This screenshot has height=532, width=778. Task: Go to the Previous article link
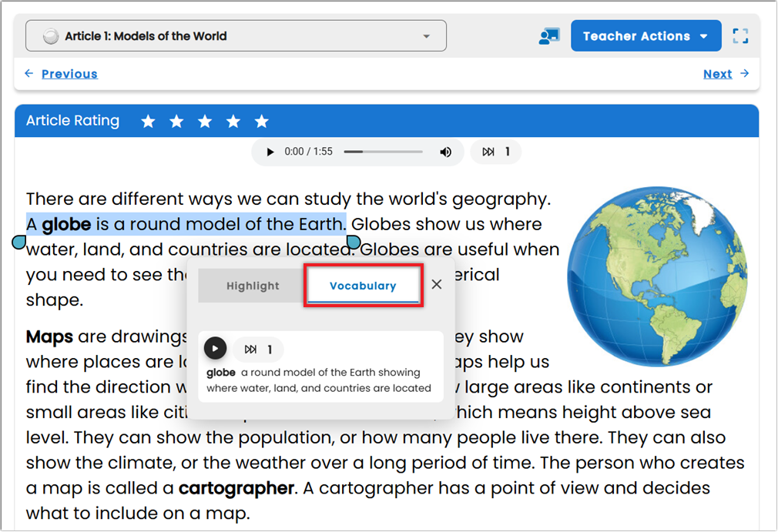click(x=69, y=74)
